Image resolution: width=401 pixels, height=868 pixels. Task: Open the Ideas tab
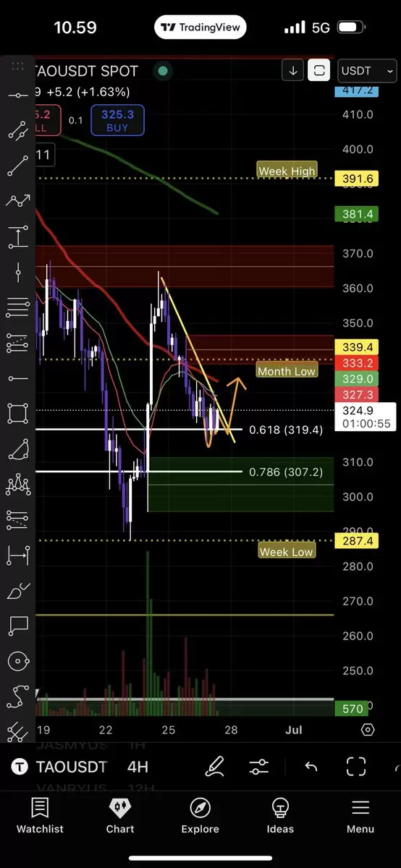(280, 815)
